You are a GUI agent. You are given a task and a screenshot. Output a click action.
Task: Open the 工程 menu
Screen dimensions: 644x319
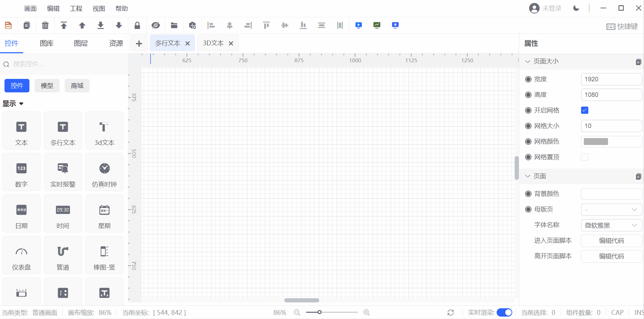tap(76, 9)
